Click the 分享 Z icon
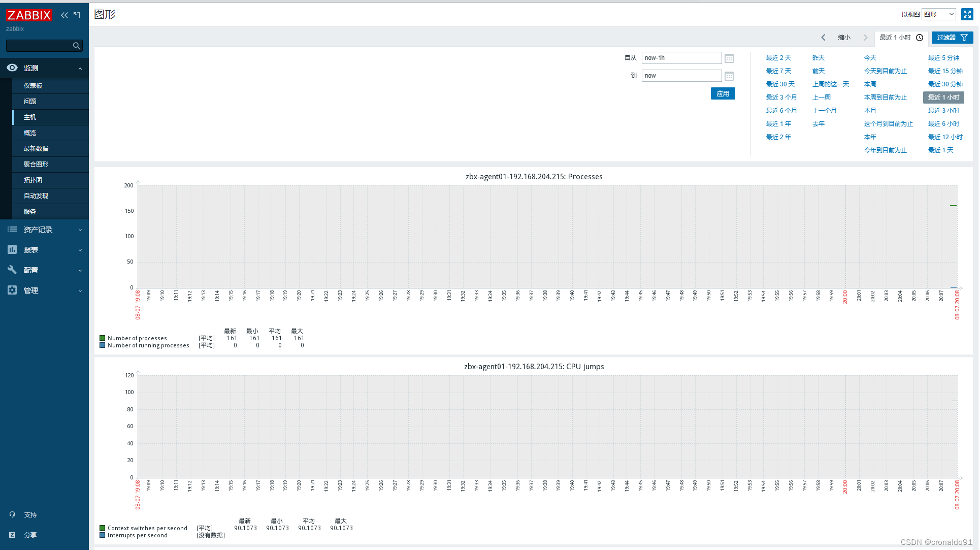 point(12,535)
